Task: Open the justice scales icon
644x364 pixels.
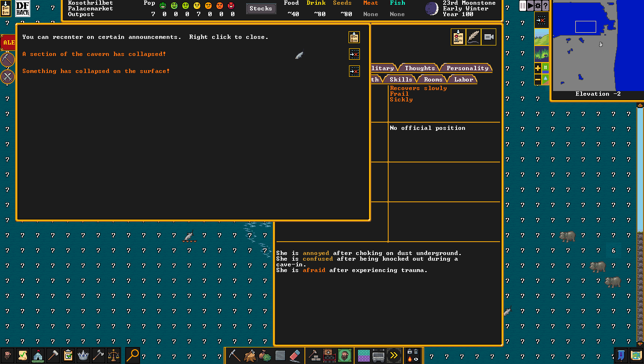Action: (114, 355)
